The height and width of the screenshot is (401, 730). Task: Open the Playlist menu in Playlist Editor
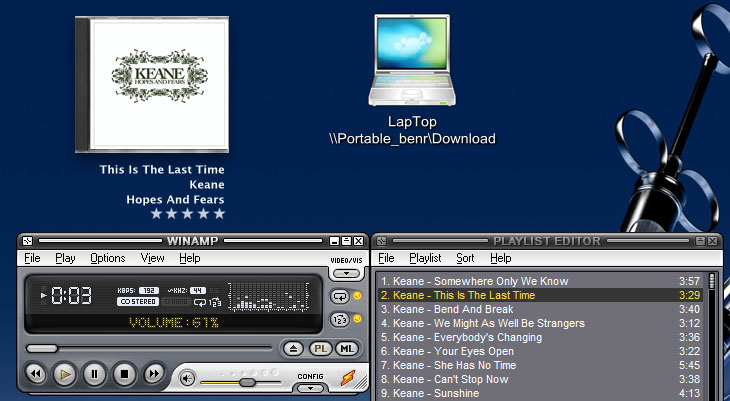click(x=425, y=258)
